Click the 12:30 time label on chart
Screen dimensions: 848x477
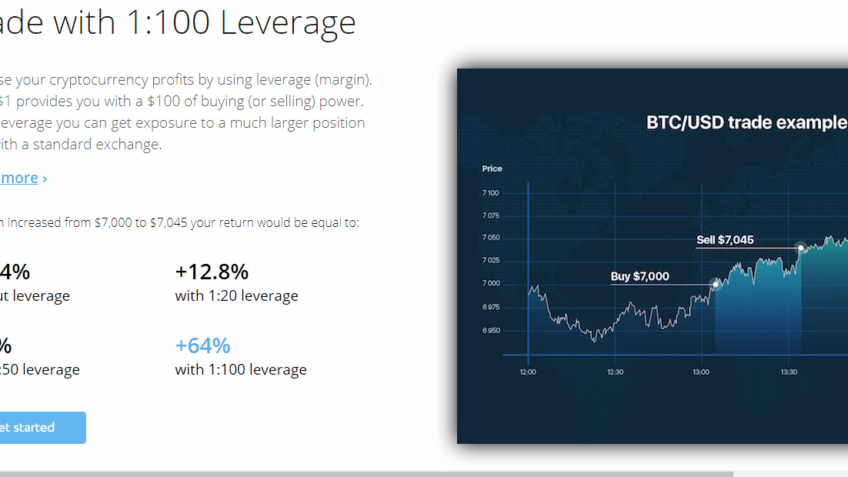615,372
